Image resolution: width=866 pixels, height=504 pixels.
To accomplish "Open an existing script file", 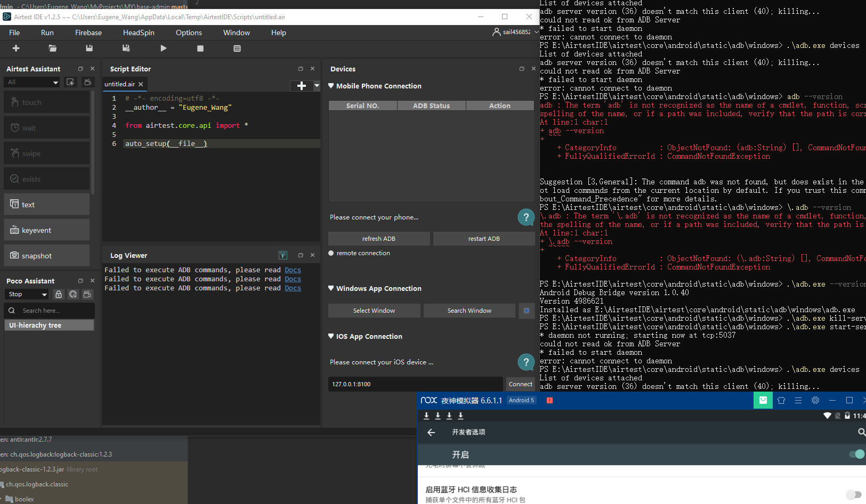I will [x=53, y=48].
